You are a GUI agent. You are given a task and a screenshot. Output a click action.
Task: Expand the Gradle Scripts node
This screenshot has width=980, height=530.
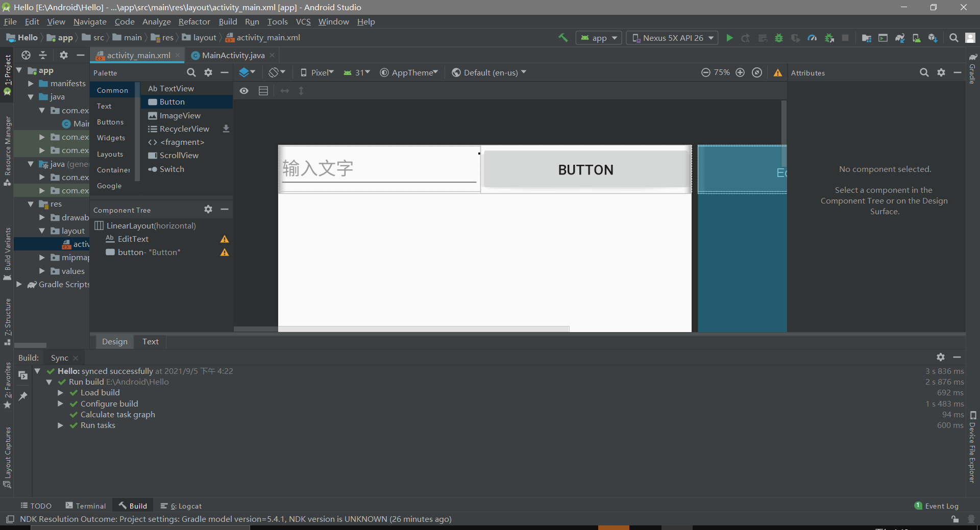coord(19,284)
